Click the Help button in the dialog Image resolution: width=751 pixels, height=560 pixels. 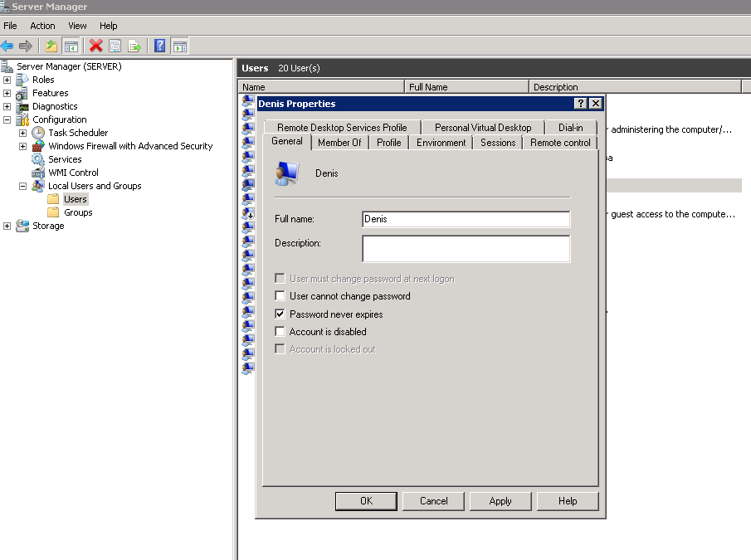tap(568, 501)
